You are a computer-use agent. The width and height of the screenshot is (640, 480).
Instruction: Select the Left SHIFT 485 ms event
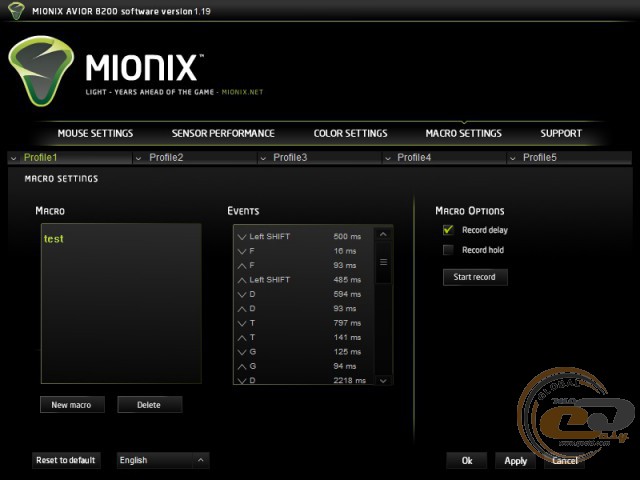[304, 280]
